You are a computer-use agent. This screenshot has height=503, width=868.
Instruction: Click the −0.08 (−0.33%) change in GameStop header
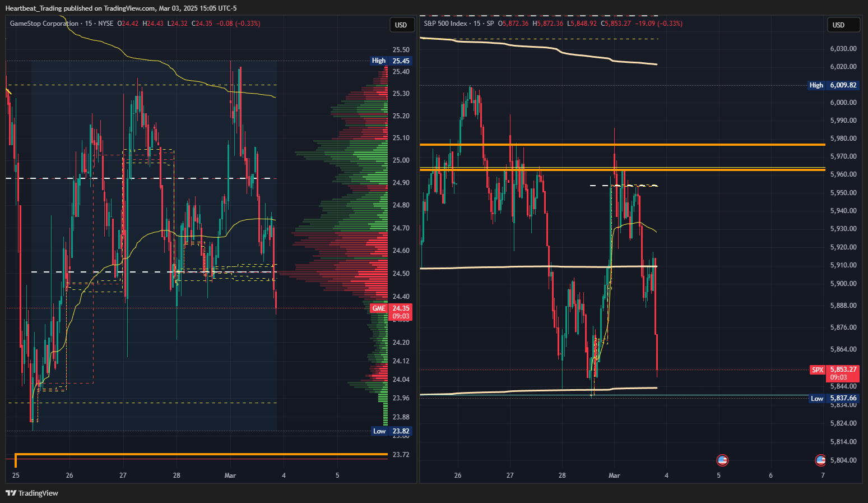pos(238,24)
